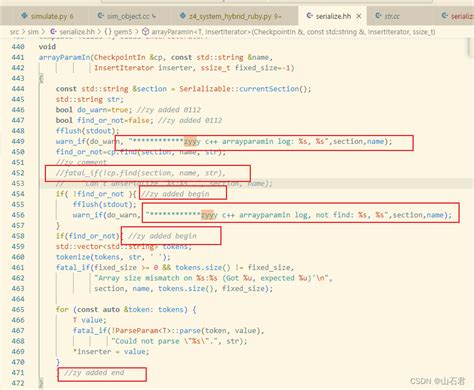Click the C++ icon on str.cc tab
474x390 pixels.
(x=378, y=16)
